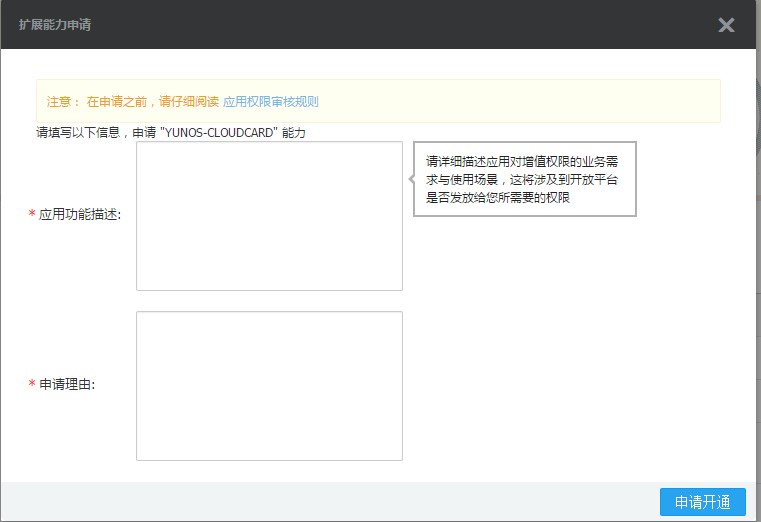This screenshot has width=761, height=522.
Task: Submit with the 申请开通 button
Action: [x=702, y=502]
